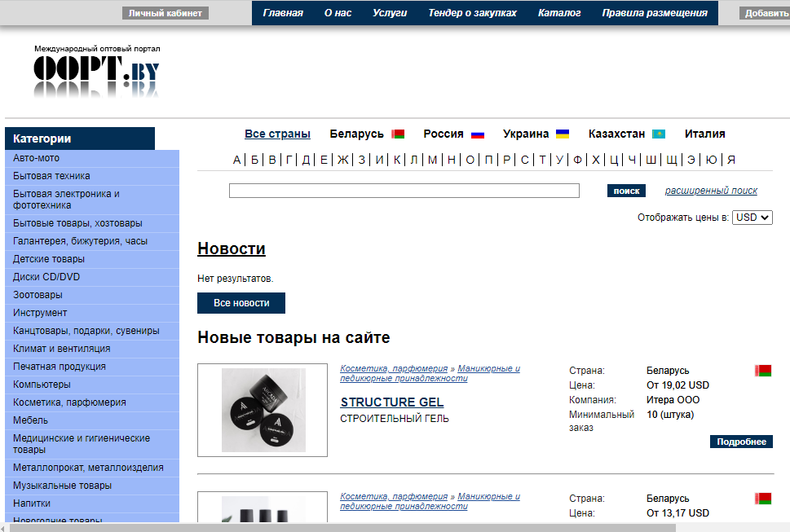Click the horizontal scrollbar at the bottom

click(342, 527)
